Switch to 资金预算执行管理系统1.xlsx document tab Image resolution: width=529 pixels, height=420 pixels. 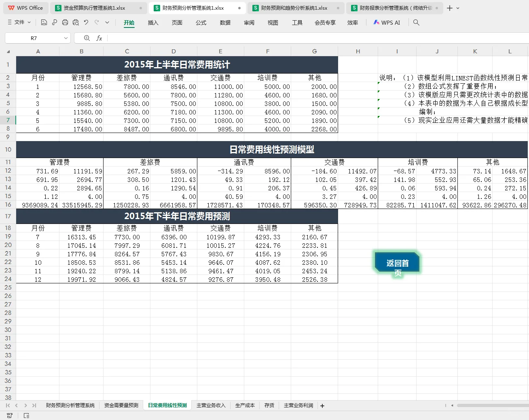(x=99, y=8)
